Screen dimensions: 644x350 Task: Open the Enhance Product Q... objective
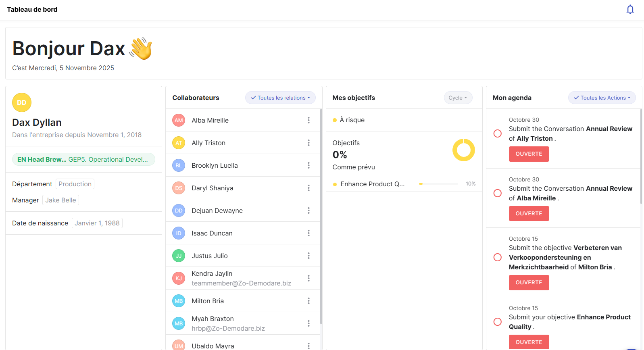[x=372, y=184]
